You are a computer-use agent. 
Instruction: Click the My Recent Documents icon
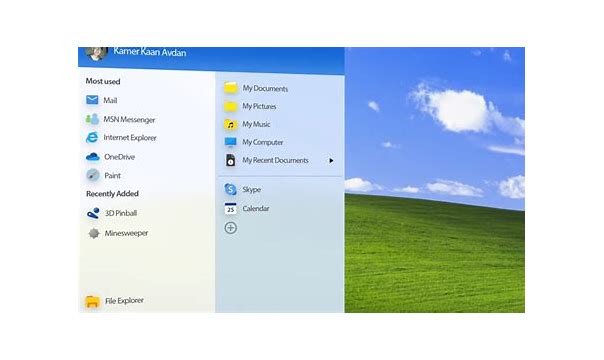pos(230,160)
